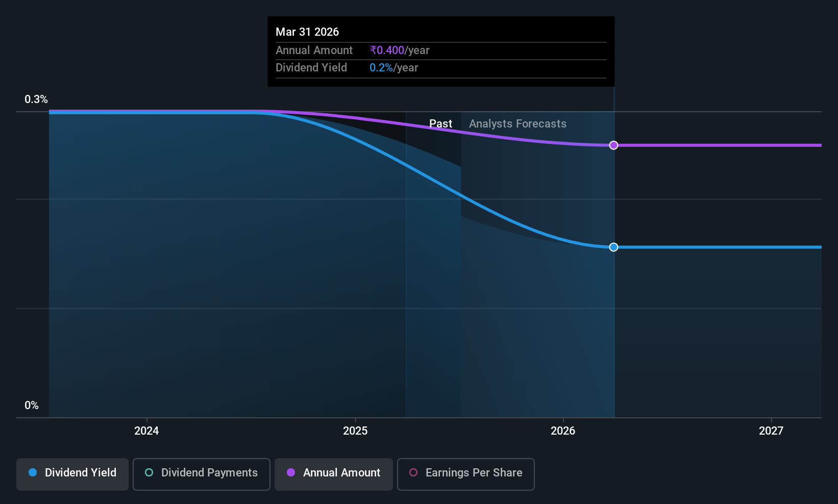Enable the Dividend Payments series

coord(202,474)
